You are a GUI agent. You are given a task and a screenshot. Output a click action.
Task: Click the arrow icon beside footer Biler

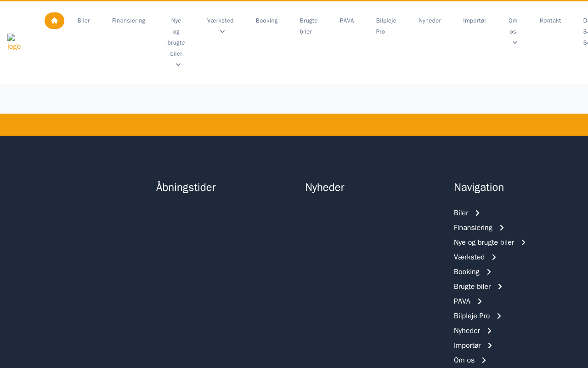tap(477, 213)
